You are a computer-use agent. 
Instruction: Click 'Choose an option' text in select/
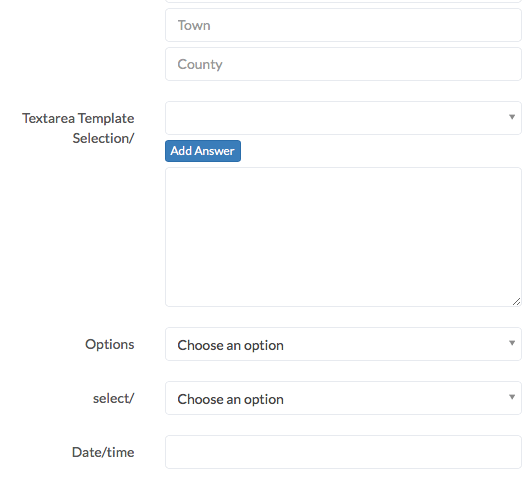[231, 400]
